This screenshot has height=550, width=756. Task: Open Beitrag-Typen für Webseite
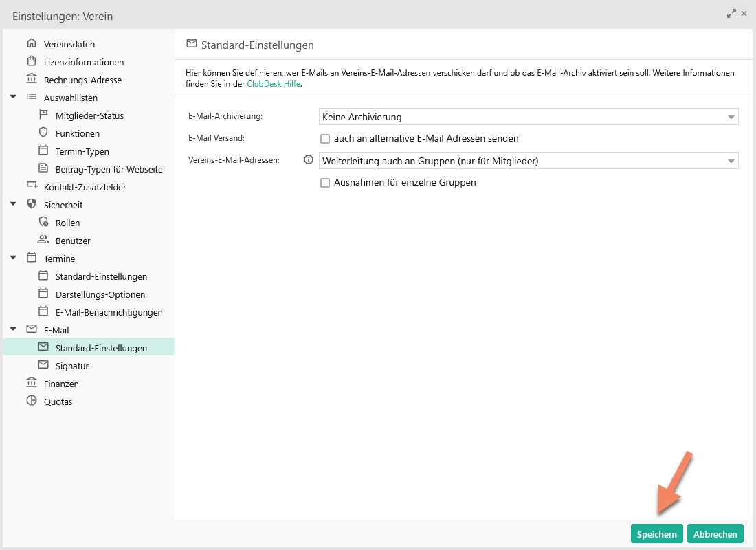pyautogui.click(x=109, y=169)
